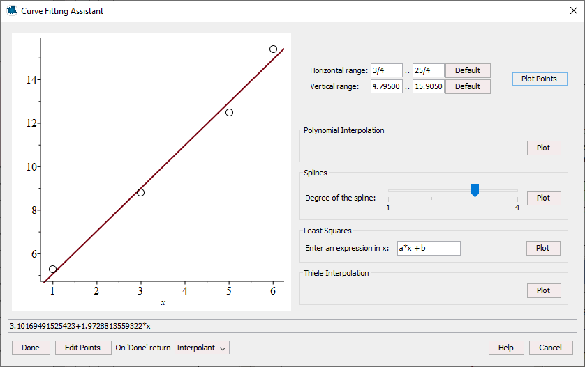Viewport: 585px width, 367px height.
Task: Click the Least Squares expression field
Action: pyautogui.click(x=429, y=248)
